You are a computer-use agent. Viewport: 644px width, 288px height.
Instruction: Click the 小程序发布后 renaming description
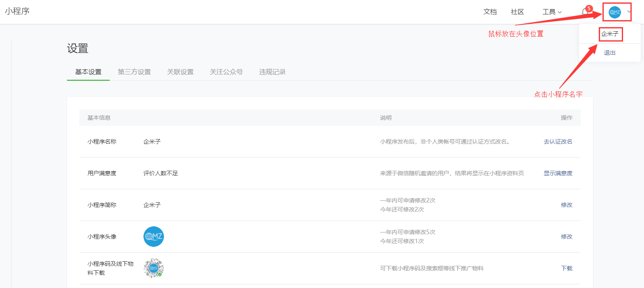pyautogui.click(x=445, y=142)
